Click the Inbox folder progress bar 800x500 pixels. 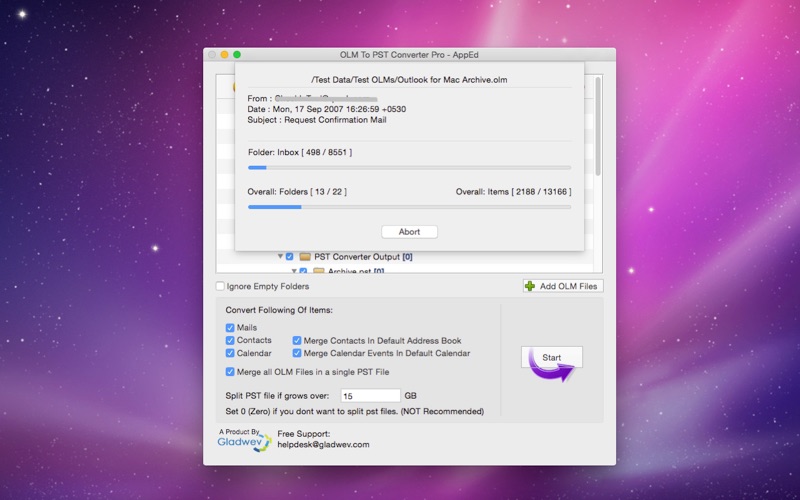409,167
